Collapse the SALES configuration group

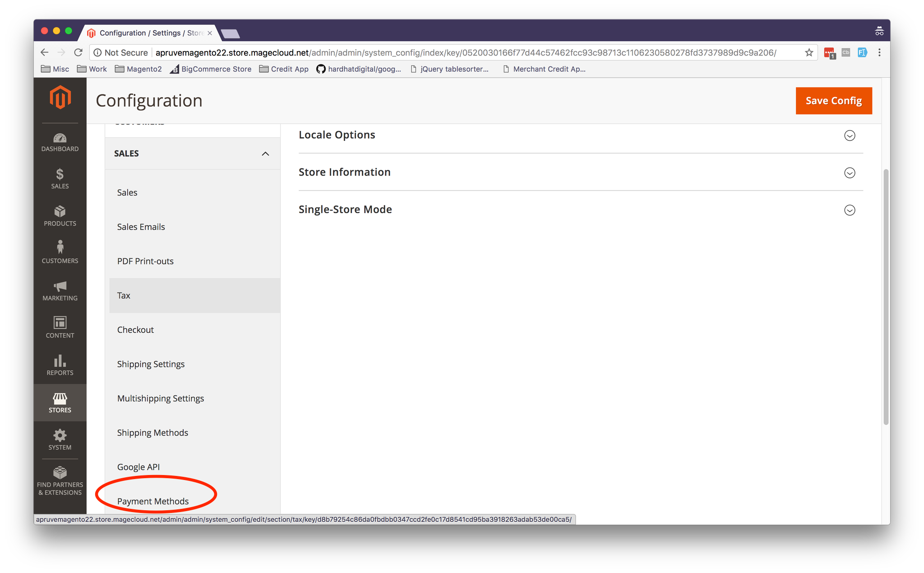click(265, 154)
